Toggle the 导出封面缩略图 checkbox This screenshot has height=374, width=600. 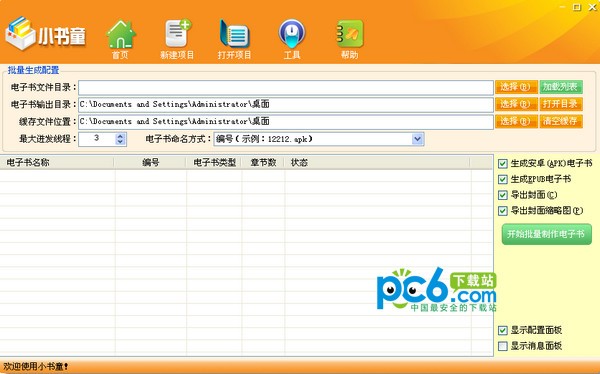coord(503,211)
